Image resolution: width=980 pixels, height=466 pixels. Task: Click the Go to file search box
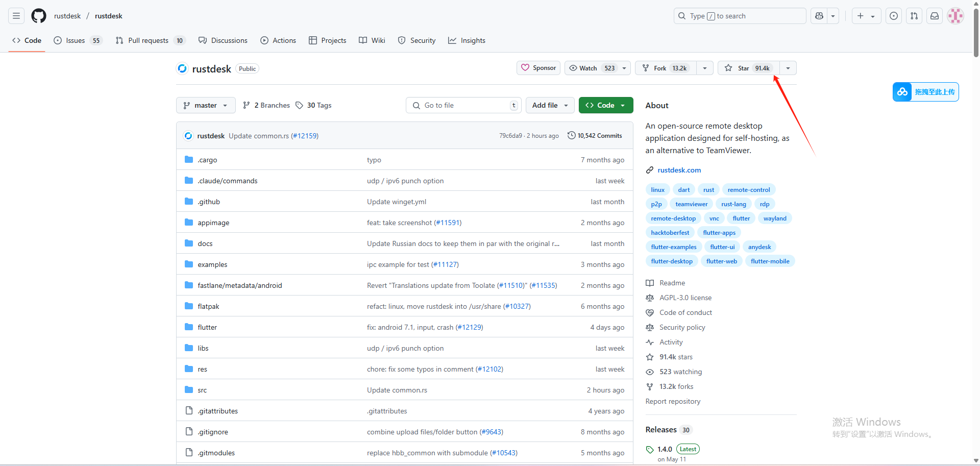tap(463, 105)
